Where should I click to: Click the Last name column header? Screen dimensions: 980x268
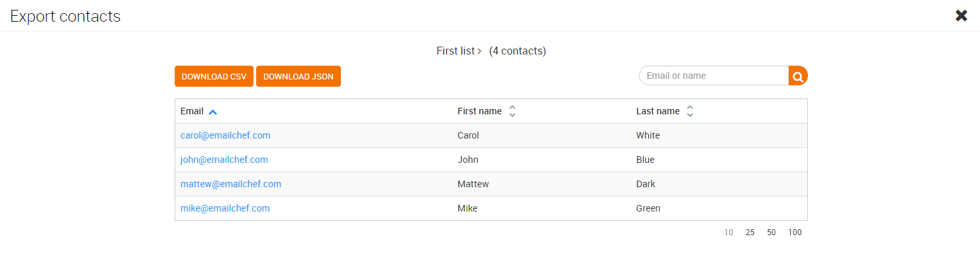coord(657,111)
